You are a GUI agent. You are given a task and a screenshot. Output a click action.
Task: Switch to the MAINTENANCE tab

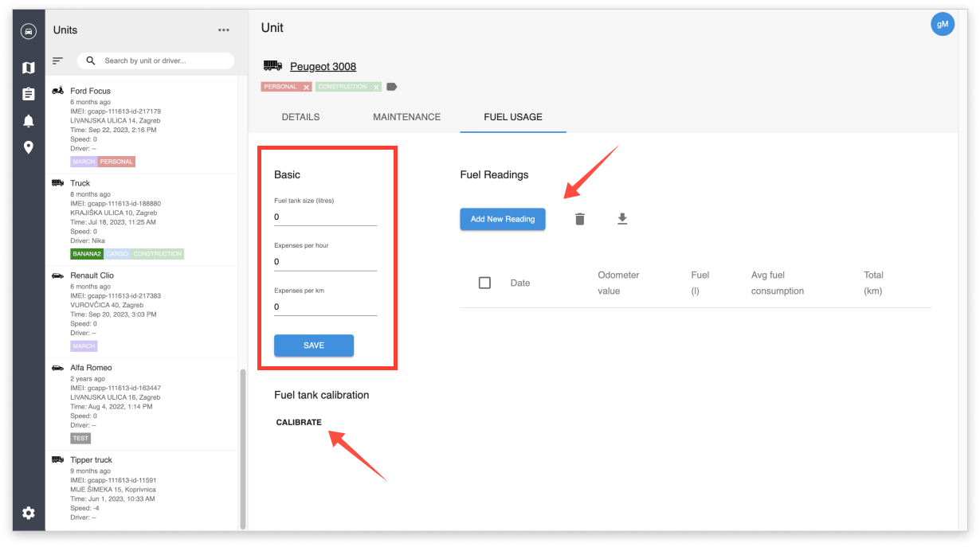(406, 116)
